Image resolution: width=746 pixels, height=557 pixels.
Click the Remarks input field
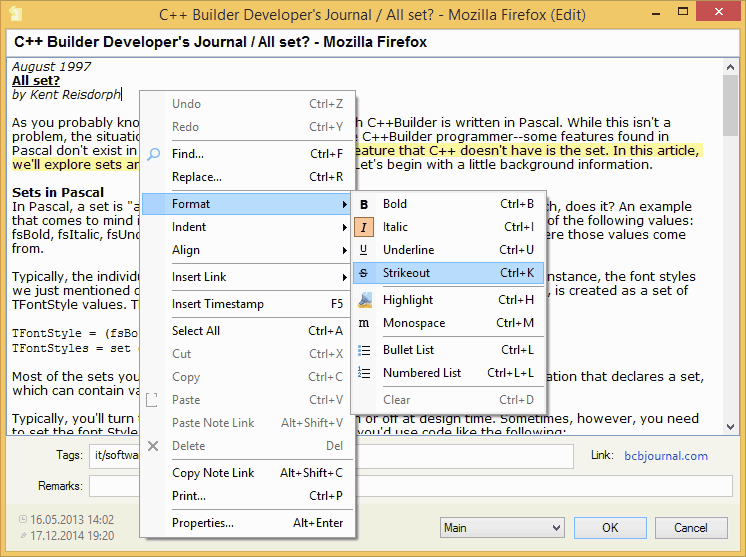[x=411, y=486]
